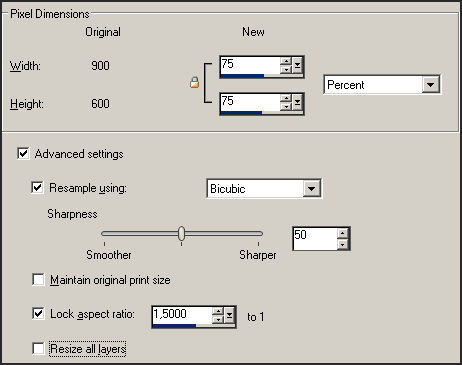The height and width of the screenshot is (365, 462).
Task: Open the Width field slider popup arrow
Action: point(297,66)
